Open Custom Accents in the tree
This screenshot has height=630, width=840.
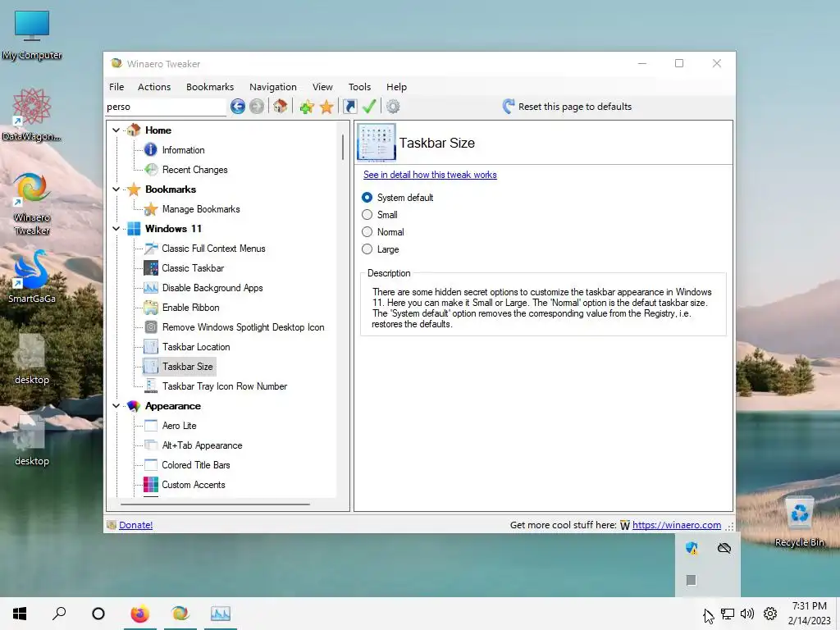click(x=194, y=485)
